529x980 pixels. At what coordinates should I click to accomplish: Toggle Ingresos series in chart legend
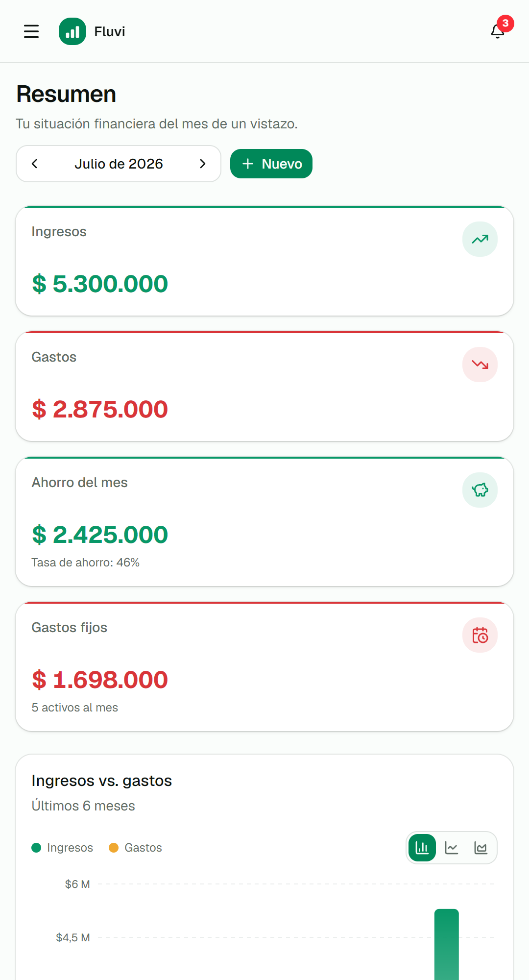coord(62,848)
